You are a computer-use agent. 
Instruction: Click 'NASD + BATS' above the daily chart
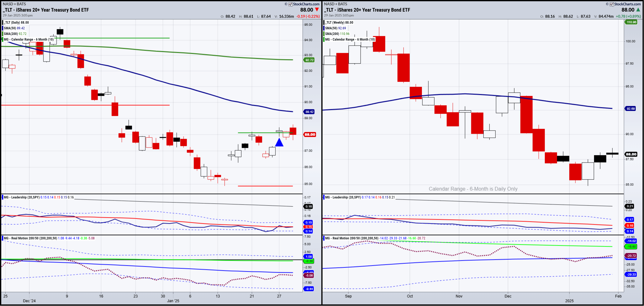[x=14, y=4]
